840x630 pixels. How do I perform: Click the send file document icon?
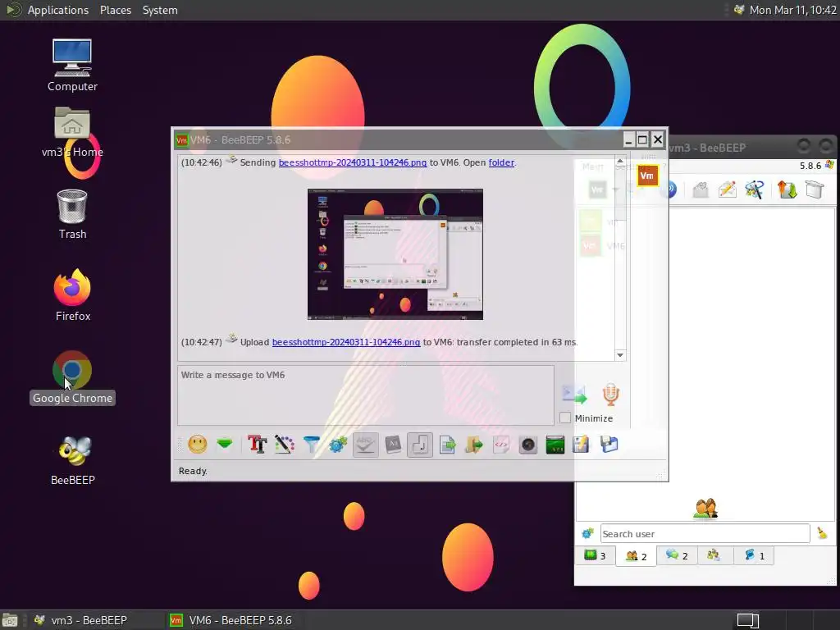(x=447, y=444)
